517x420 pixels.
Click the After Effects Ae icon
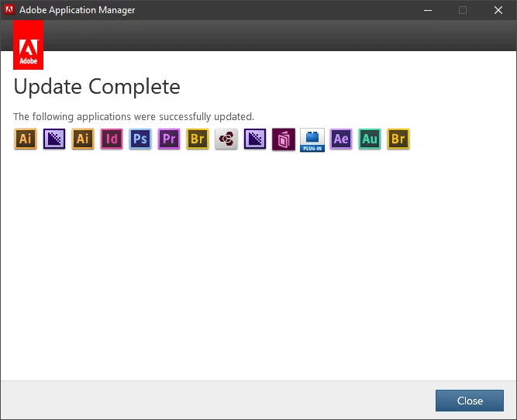341,139
